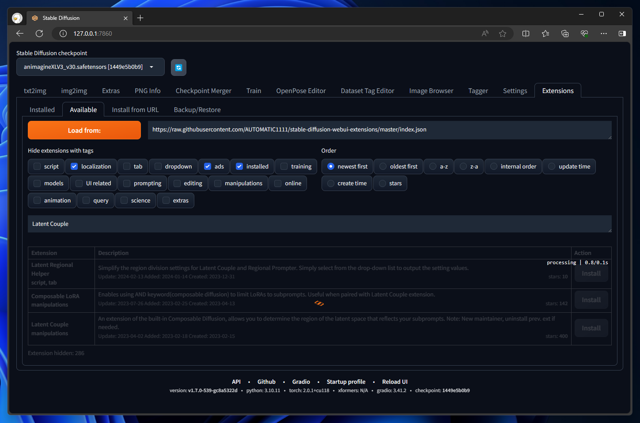Viewport: 640px width, 423px height.
Task: Open the Settings tab
Action: click(515, 91)
